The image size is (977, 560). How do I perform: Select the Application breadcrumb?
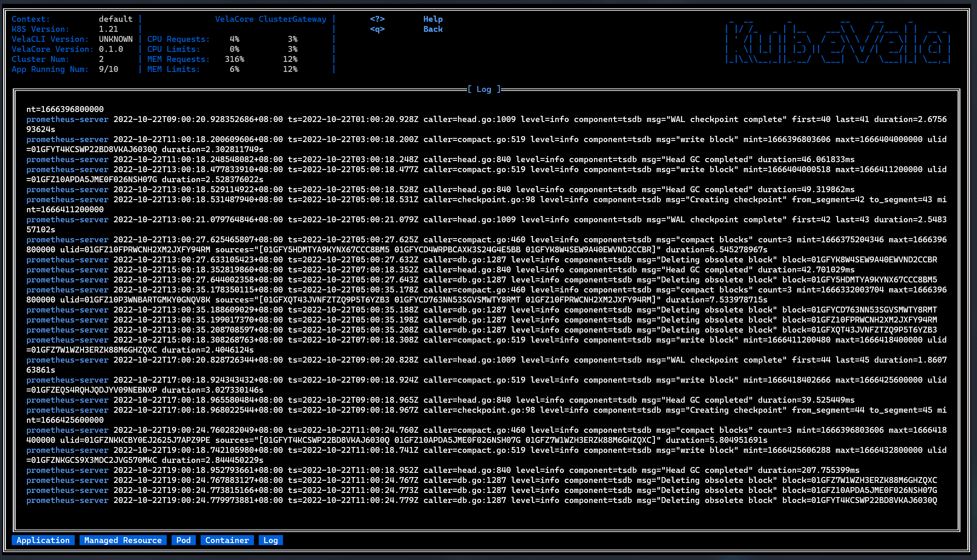43,540
